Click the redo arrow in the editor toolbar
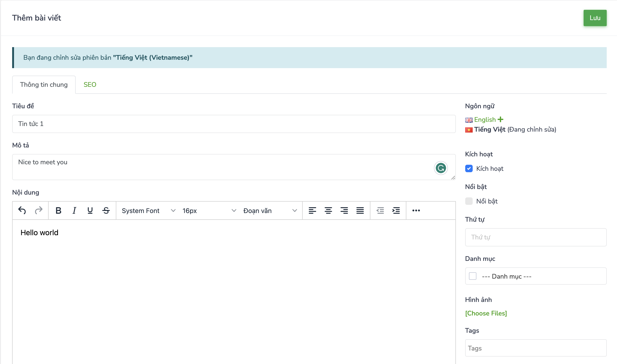 39,210
